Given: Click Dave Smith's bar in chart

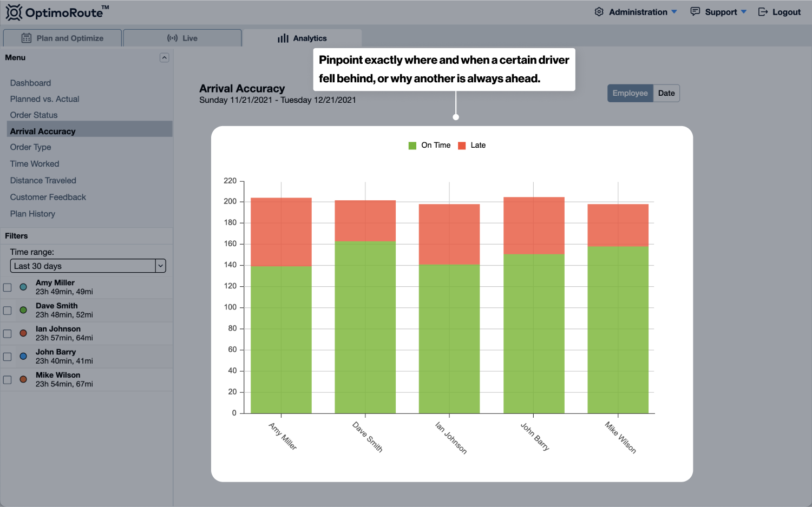Looking at the screenshot, I should click(365, 325).
